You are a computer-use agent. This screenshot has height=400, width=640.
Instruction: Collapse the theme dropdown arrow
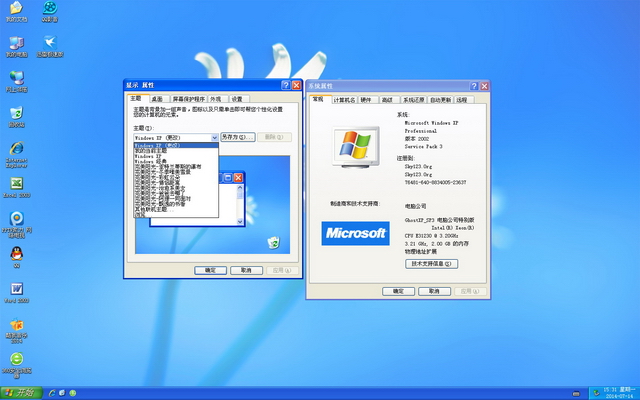point(214,138)
